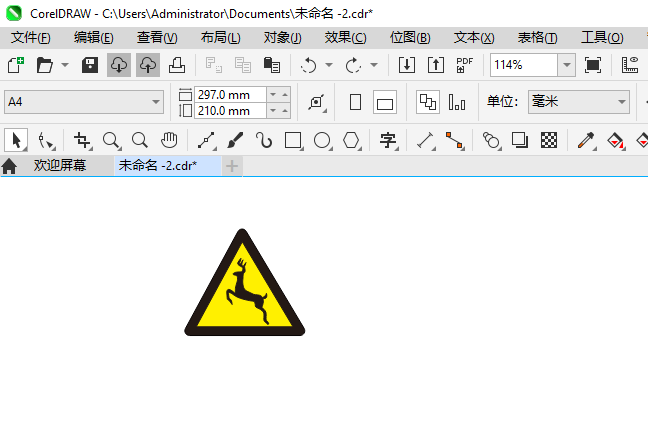The height and width of the screenshot is (427, 648).
Task: Expand the redo history dropdown arrow
Action: [374, 65]
